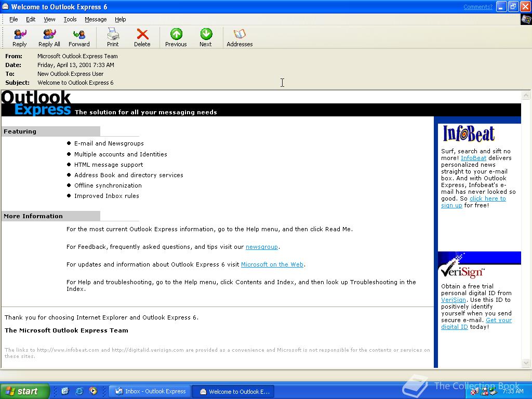Viewport: 532px width, 399px height.
Task: Click the Start button
Action: (24, 391)
